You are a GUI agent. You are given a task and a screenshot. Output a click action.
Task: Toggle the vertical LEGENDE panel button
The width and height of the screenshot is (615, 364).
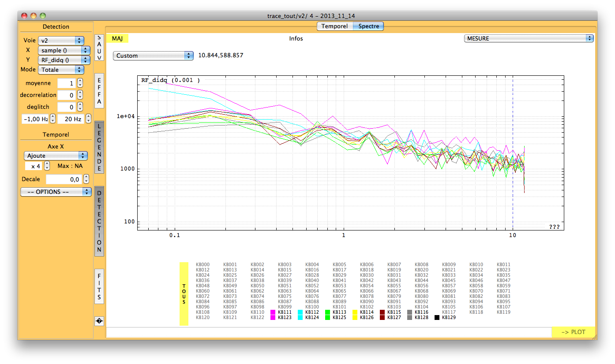coord(99,147)
